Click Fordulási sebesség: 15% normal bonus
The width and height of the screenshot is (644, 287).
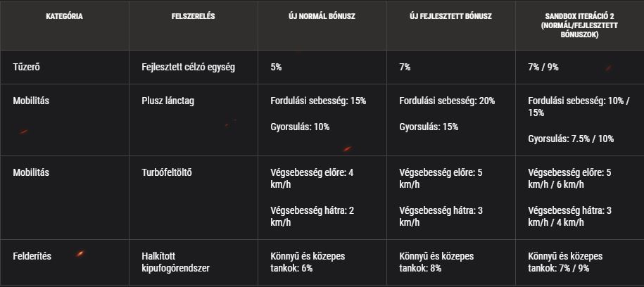coord(318,101)
